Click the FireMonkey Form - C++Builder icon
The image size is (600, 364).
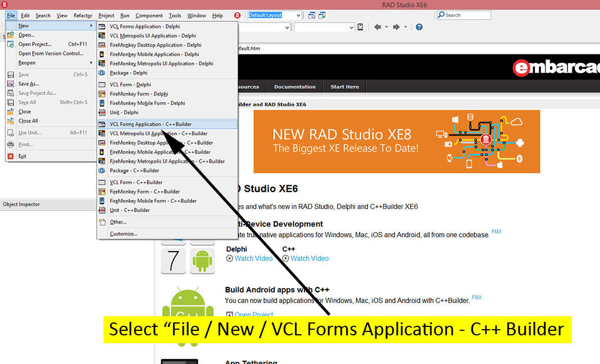pos(102,192)
